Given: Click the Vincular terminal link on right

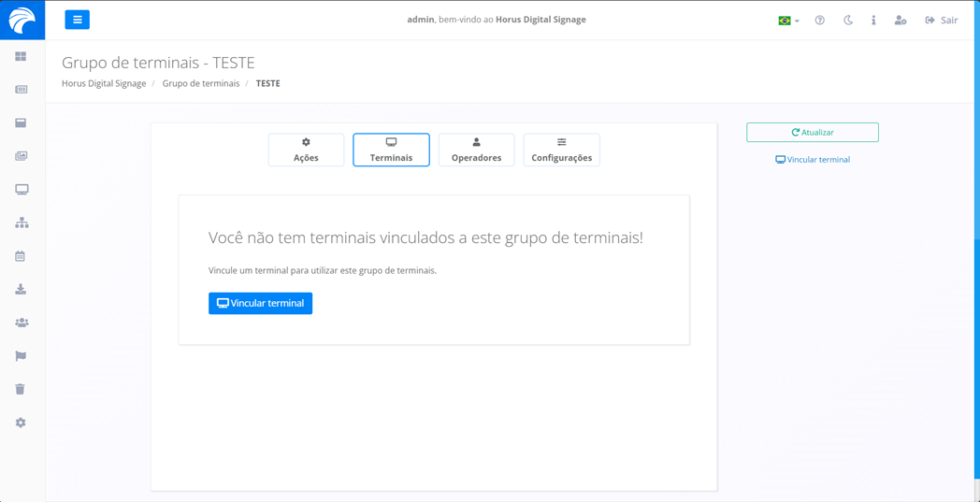Looking at the screenshot, I should coord(813,160).
